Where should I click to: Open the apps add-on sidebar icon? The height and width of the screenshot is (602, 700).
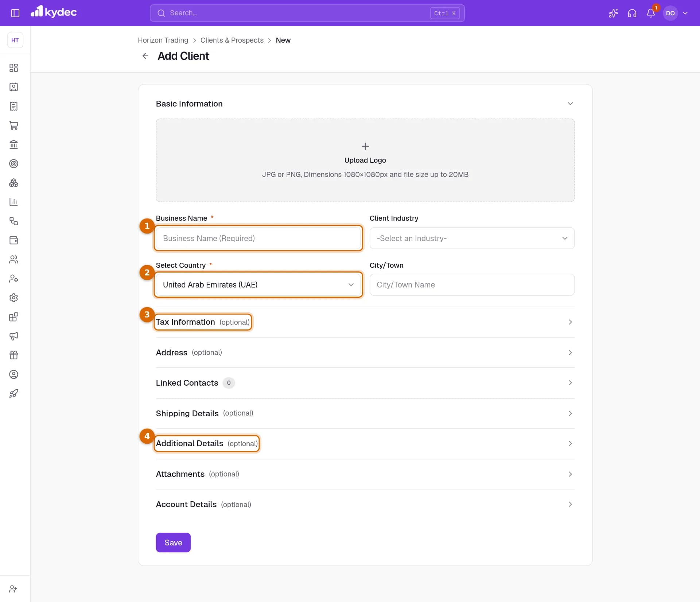click(14, 317)
